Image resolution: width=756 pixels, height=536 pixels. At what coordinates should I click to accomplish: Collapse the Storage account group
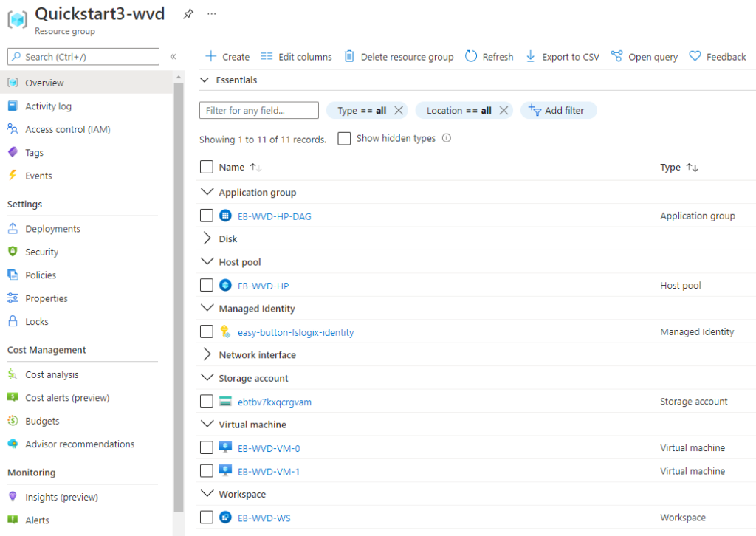[x=207, y=377]
